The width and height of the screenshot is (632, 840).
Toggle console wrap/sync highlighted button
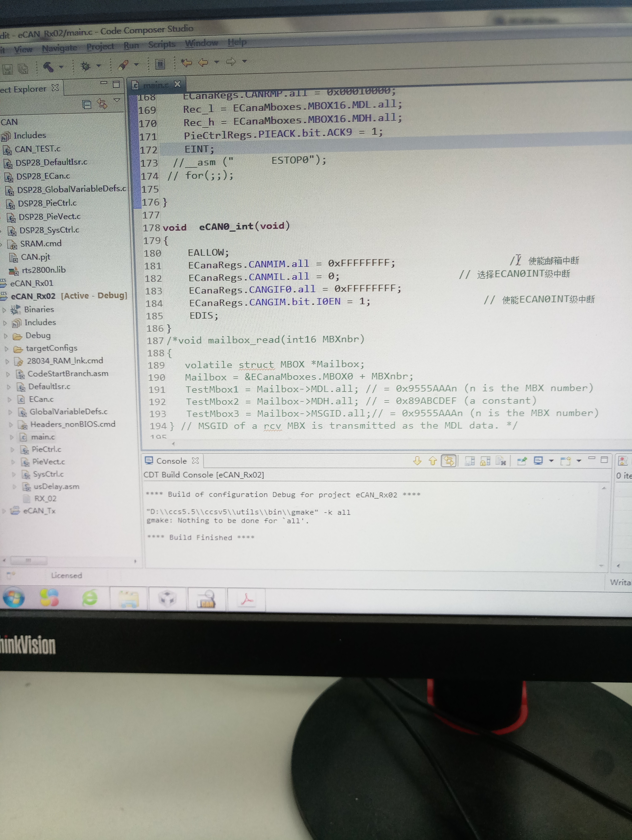pos(449,461)
